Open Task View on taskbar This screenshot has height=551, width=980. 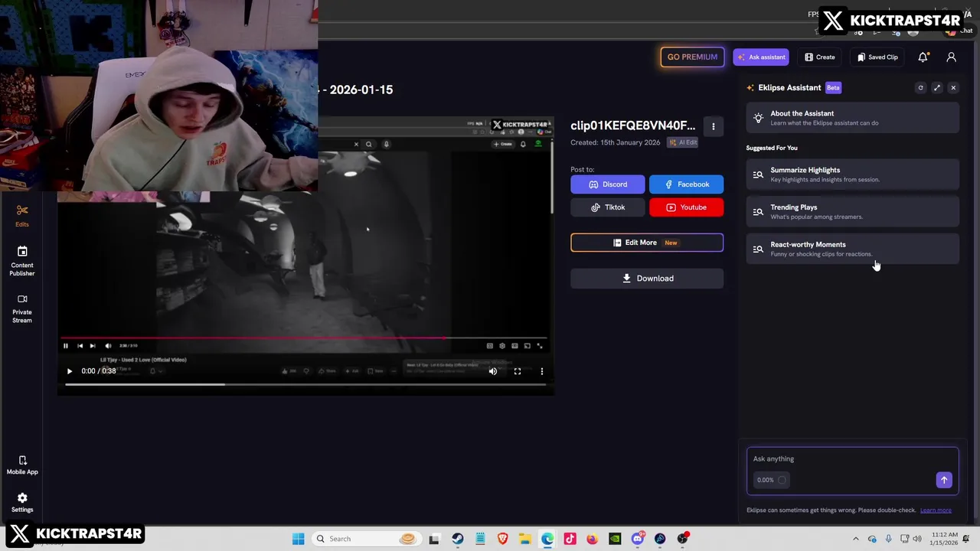point(434,539)
